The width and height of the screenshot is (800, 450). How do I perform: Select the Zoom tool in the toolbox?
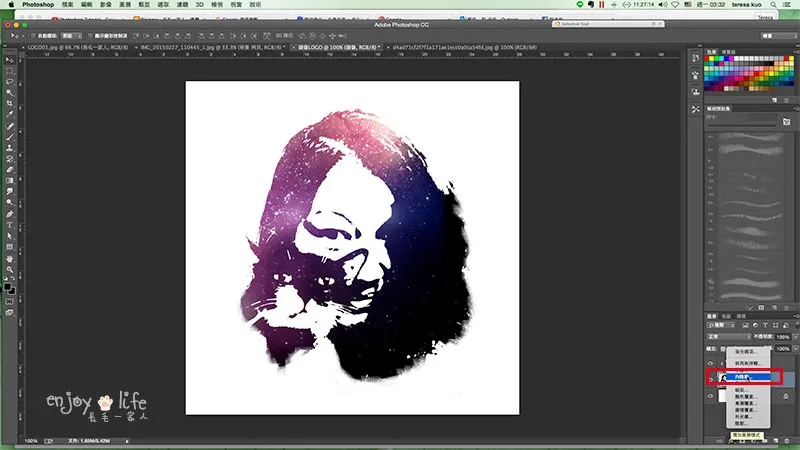click(x=10, y=269)
